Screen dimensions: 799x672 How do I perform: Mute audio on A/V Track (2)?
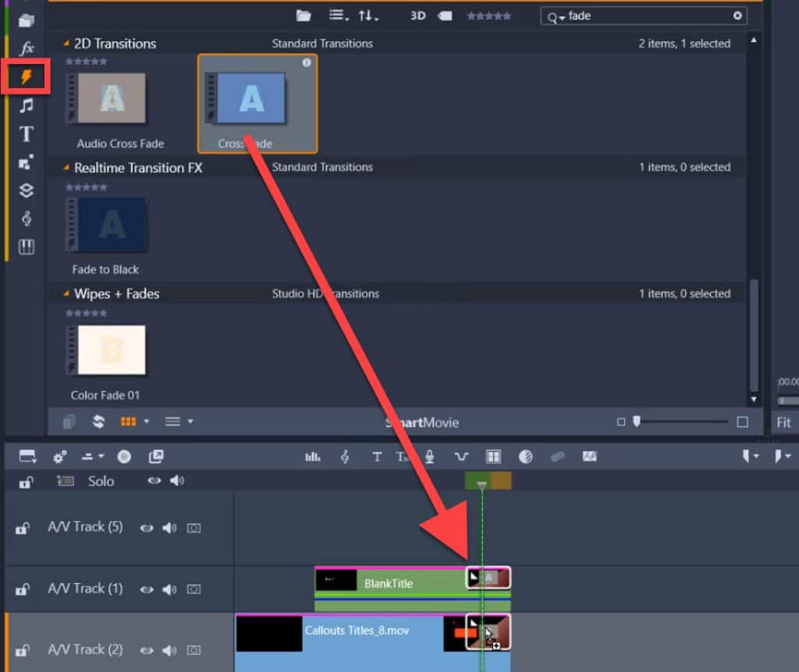(x=169, y=649)
